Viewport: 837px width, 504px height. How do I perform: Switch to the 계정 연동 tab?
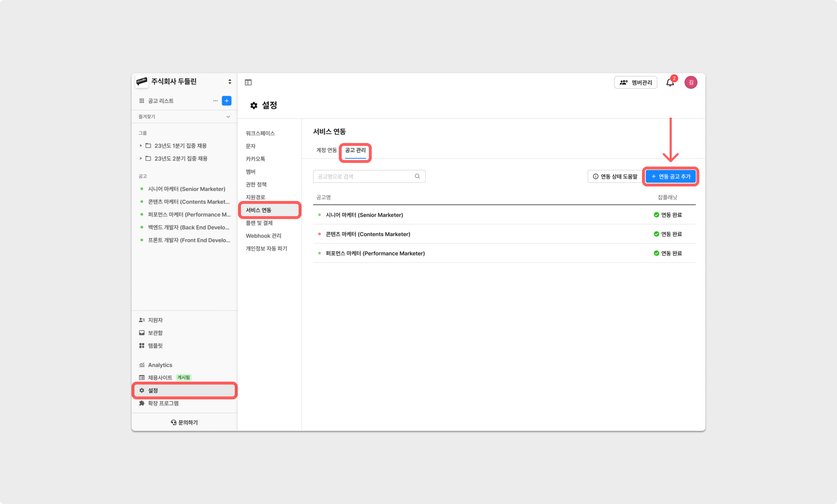[x=326, y=150]
